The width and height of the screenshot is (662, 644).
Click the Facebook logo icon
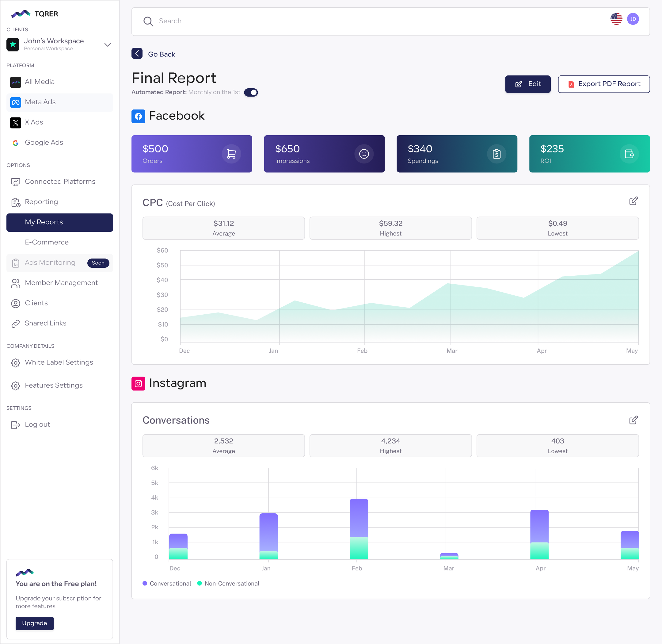pyautogui.click(x=138, y=116)
